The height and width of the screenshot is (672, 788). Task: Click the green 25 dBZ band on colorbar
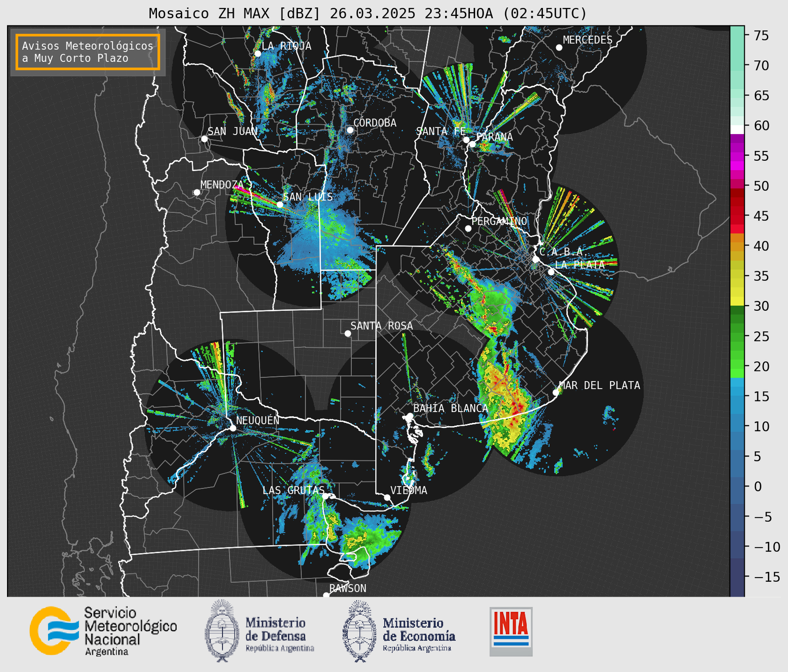click(737, 336)
